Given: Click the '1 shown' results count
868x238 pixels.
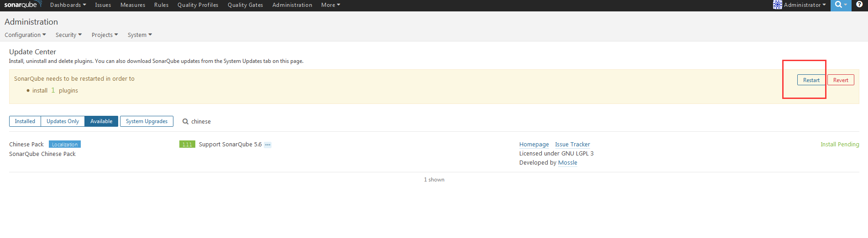Looking at the screenshot, I should point(434,180).
